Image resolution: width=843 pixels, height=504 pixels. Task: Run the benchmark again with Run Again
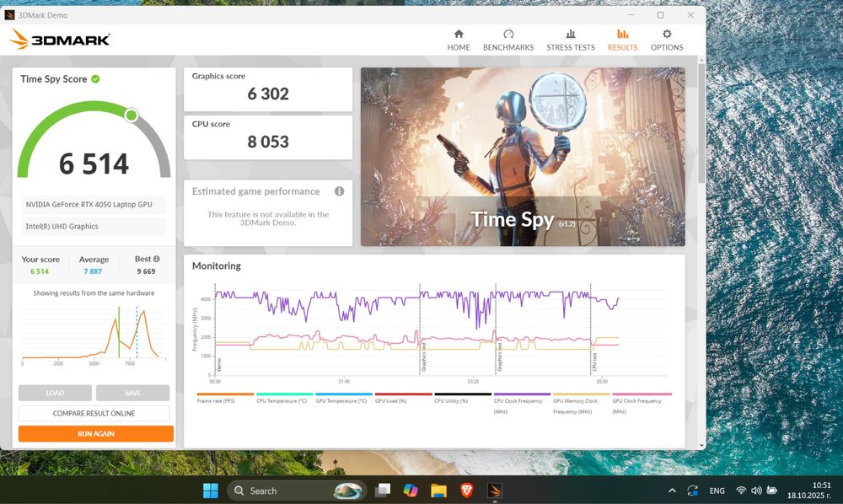point(96,433)
